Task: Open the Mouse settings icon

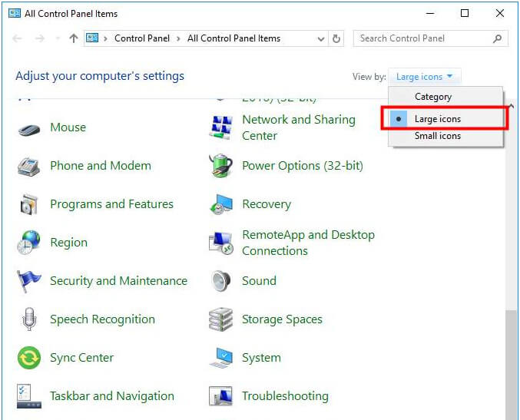Action: [29, 129]
